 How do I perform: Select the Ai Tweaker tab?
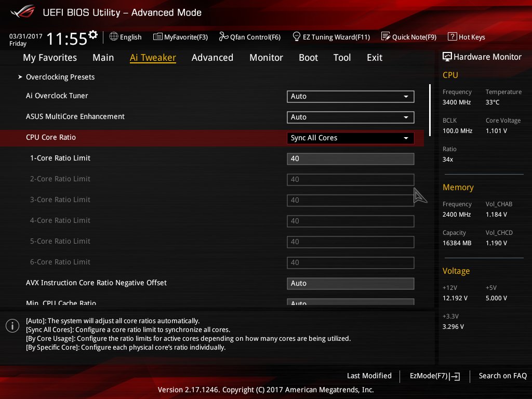point(153,58)
